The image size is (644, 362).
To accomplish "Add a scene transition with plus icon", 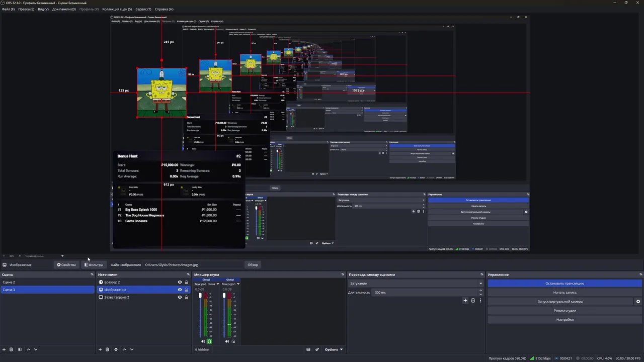I will (465, 301).
